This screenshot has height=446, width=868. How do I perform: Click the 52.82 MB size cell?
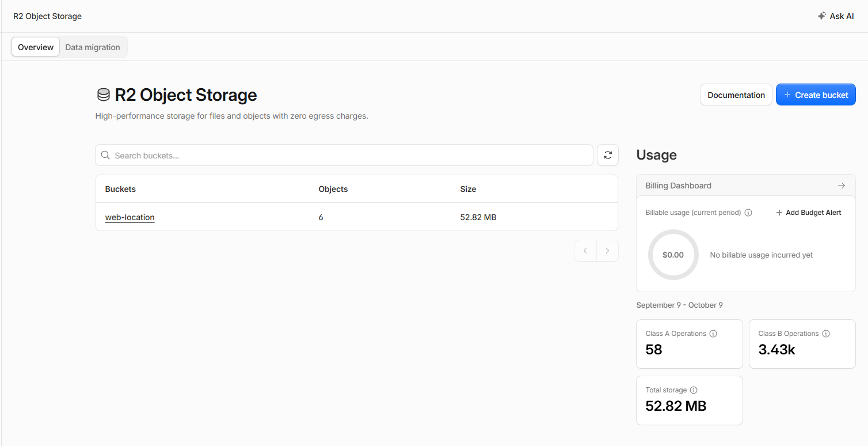478,217
